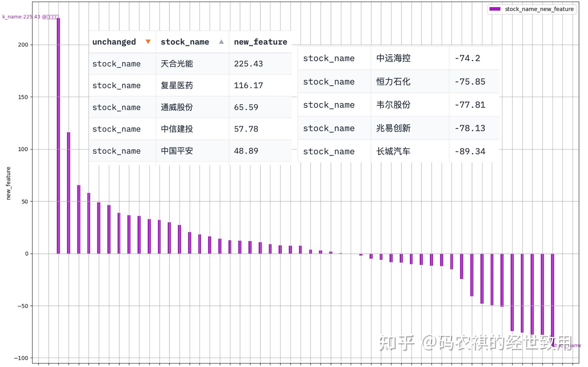Click the orange descending sort triangle on unchanged column
The height and width of the screenshot is (367, 588).
148,42
